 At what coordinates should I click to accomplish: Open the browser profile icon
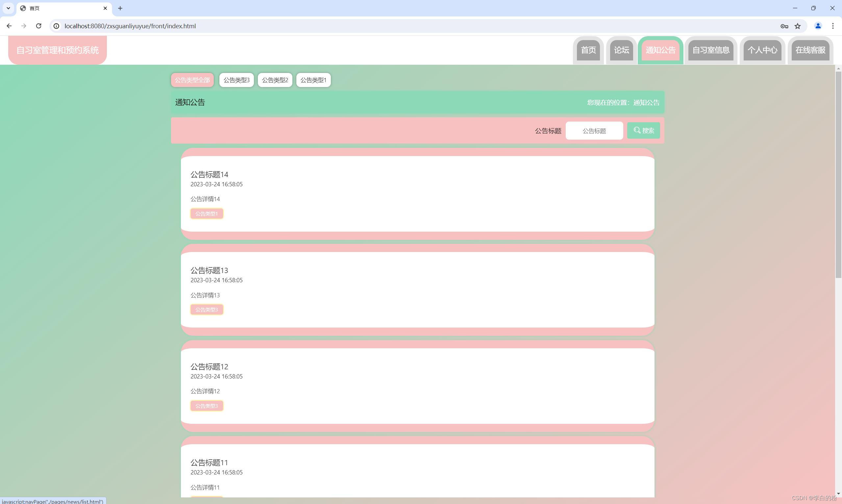tap(818, 26)
